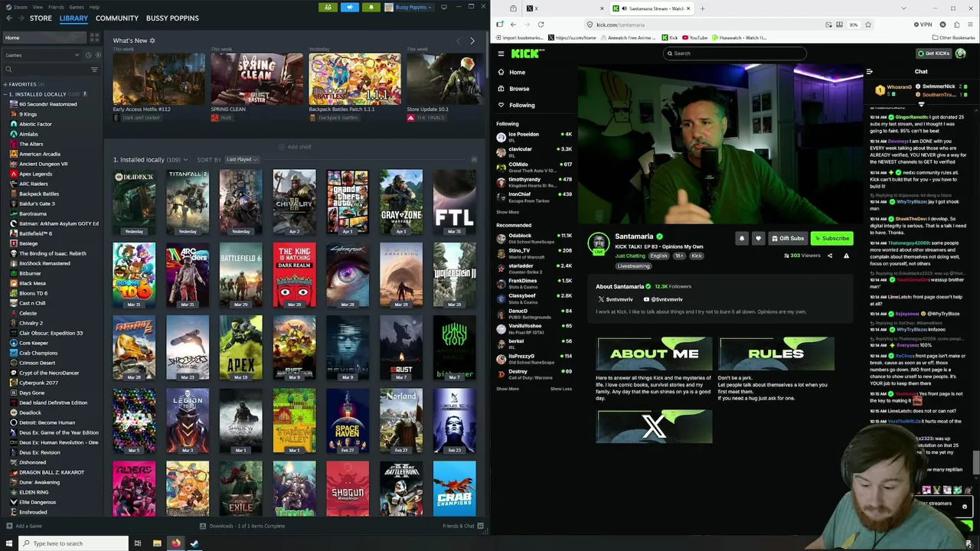Open Kick hamburger sidebar menu
980x551 pixels.
tap(501, 54)
